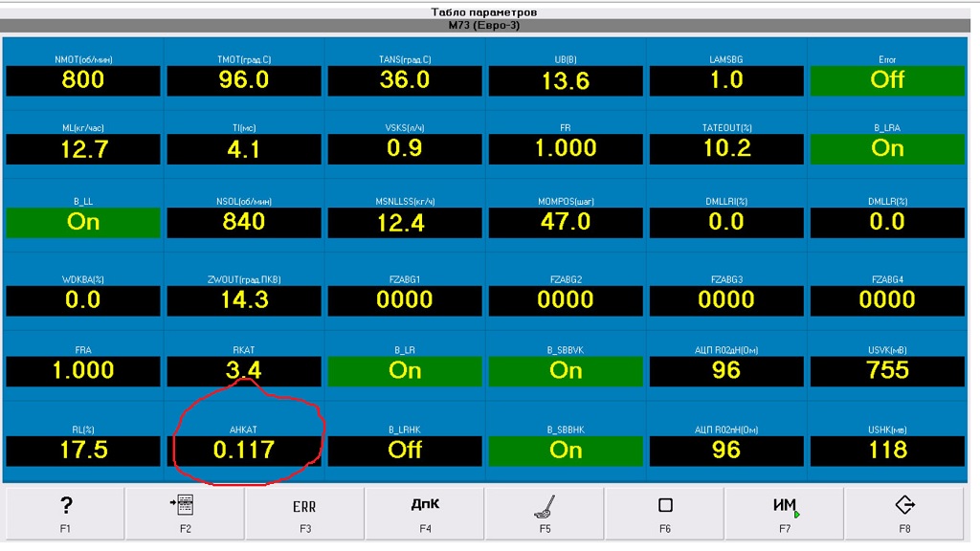
Task: Click the M73 (Евро-3) header bar
Action: point(490,26)
